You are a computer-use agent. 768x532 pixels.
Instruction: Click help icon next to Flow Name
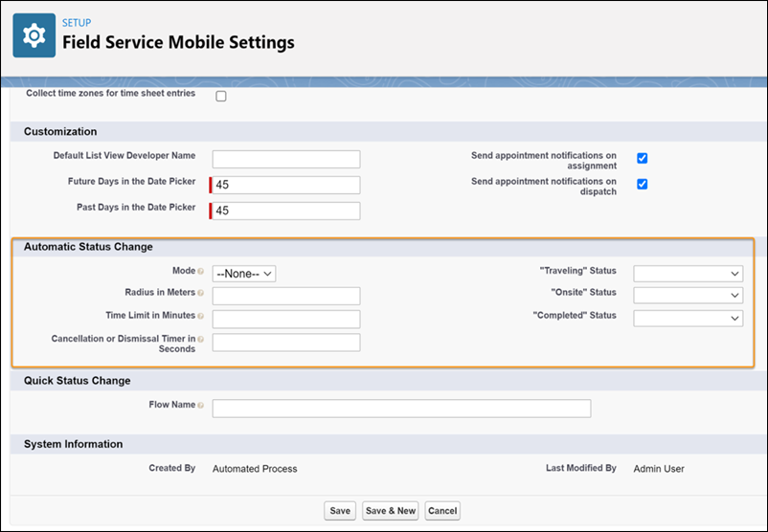[x=201, y=405]
